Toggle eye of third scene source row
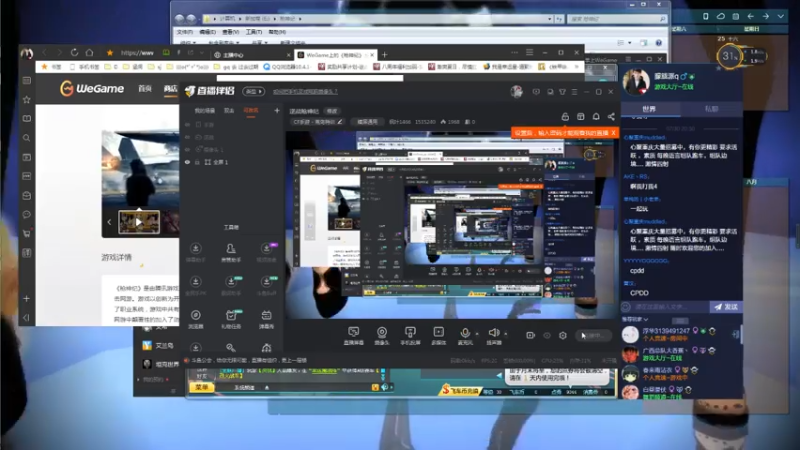The image size is (800, 450). tap(187, 149)
